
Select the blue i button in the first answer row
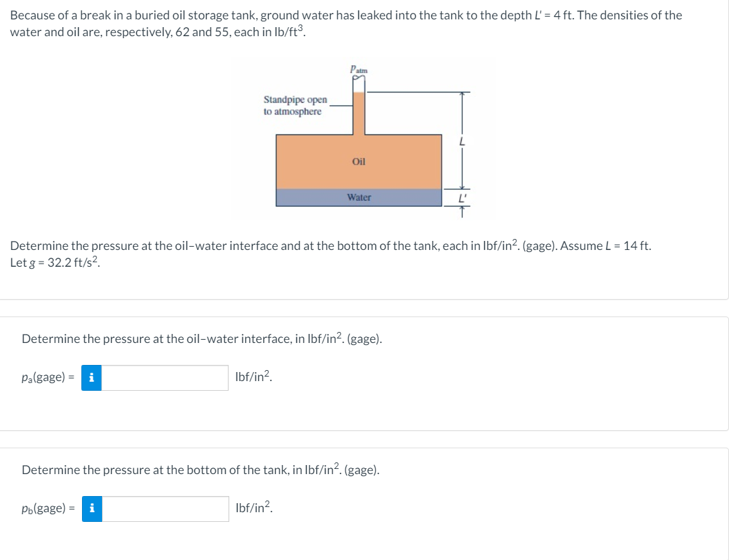coord(92,377)
